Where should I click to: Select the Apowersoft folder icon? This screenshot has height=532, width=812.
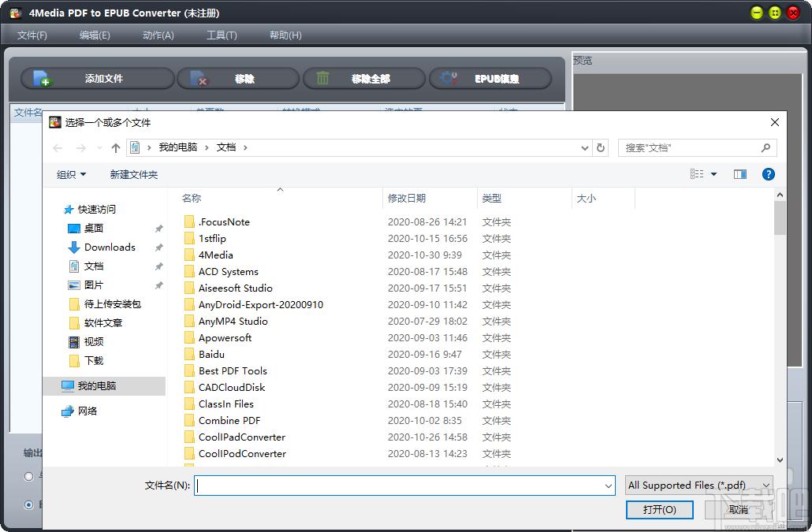189,338
